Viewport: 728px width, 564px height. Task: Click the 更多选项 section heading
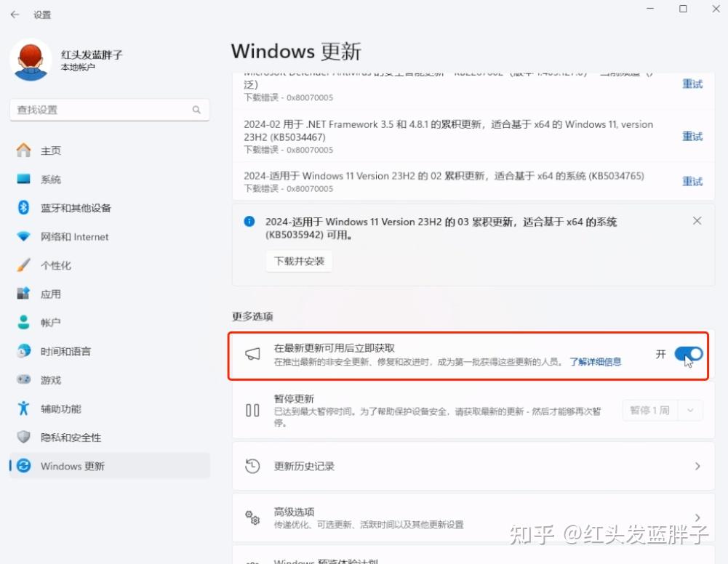click(x=252, y=316)
